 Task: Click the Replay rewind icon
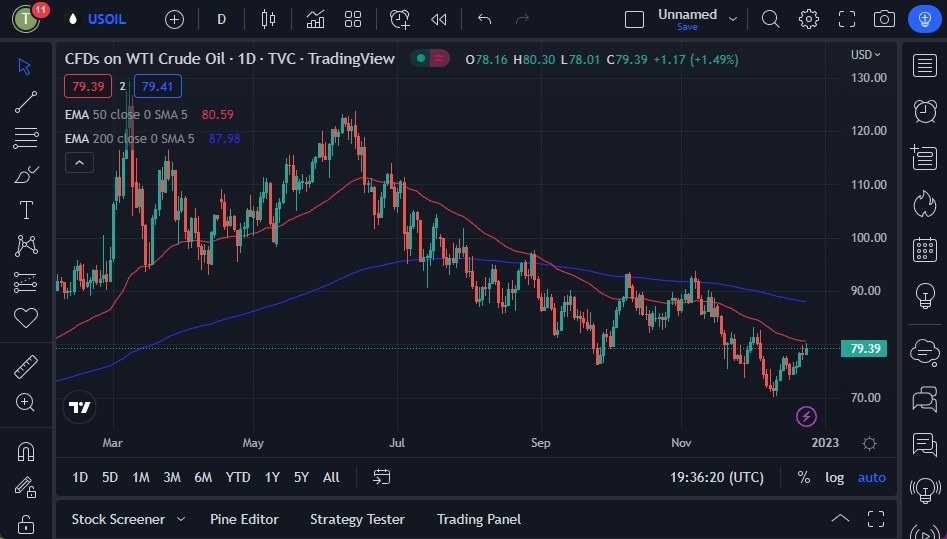pyautogui.click(x=438, y=19)
